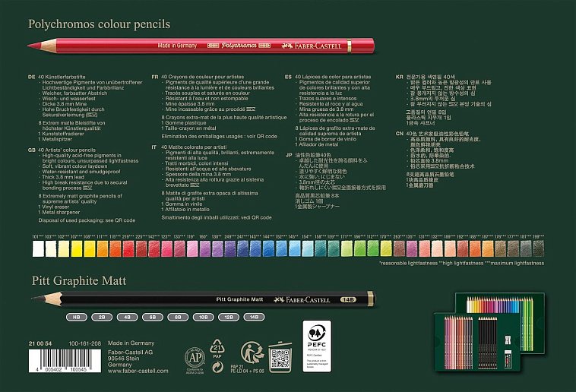Pick the green 112 colour swatch
The image size is (576, 392).
(x=372, y=248)
